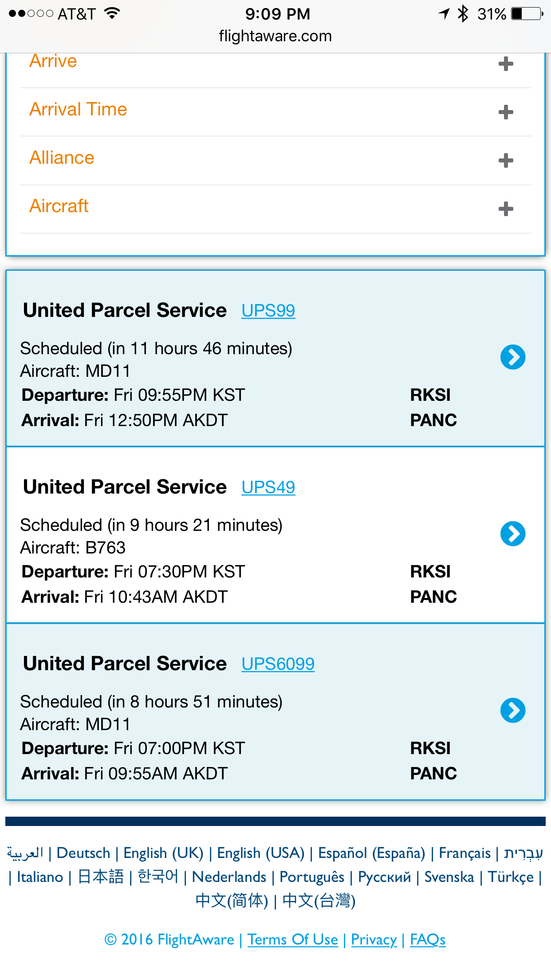Viewport: 551px width, 980px height.
Task: Open Terms Of Use page
Action: point(293,940)
